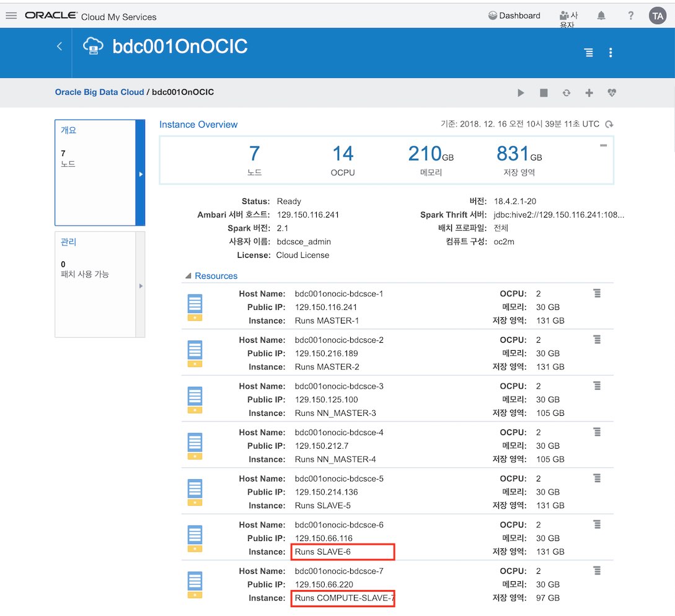Click version value 18.4.2.1-20
Screen dimensions: 675x616
click(x=515, y=201)
